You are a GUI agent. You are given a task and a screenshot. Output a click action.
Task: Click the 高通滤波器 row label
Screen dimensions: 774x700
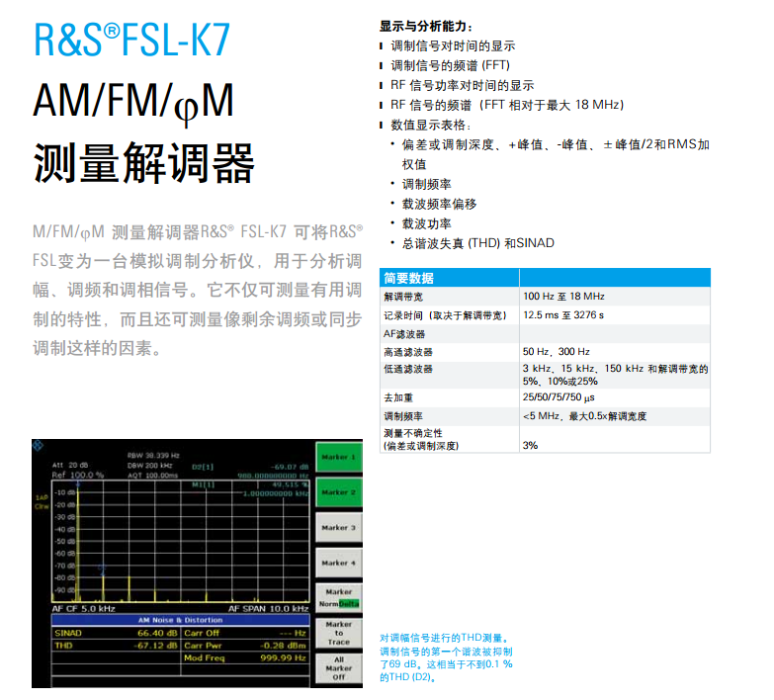[408, 352]
